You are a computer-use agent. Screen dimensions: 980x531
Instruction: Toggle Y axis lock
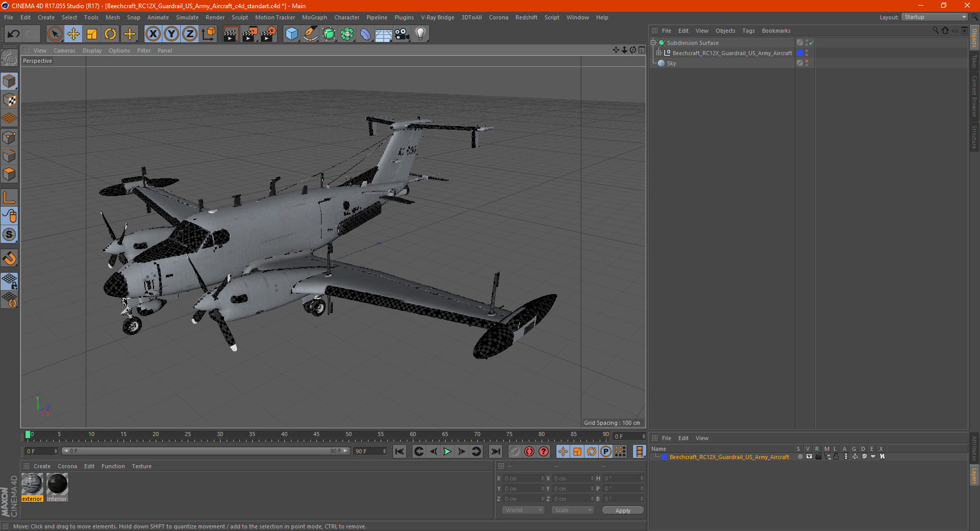[x=171, y=34]
